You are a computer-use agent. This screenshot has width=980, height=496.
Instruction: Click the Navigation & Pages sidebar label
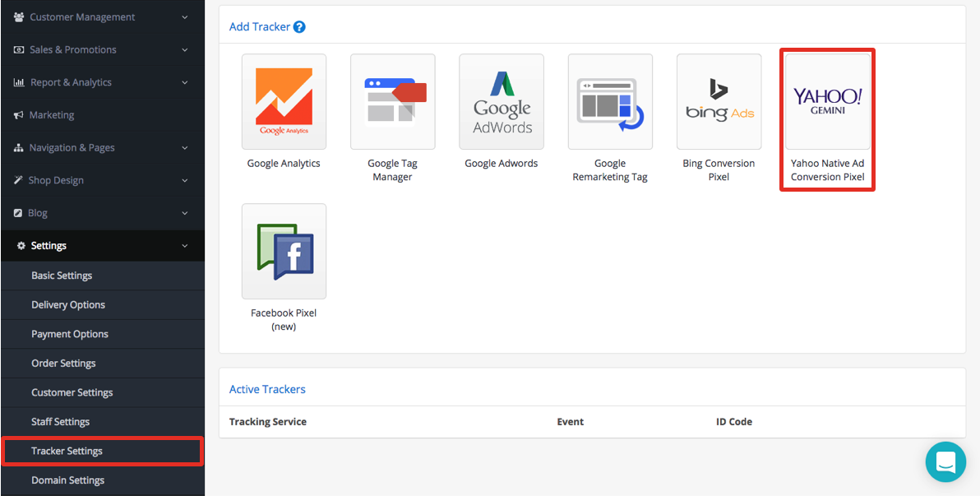pyautogui.click(x=72, y=147)
